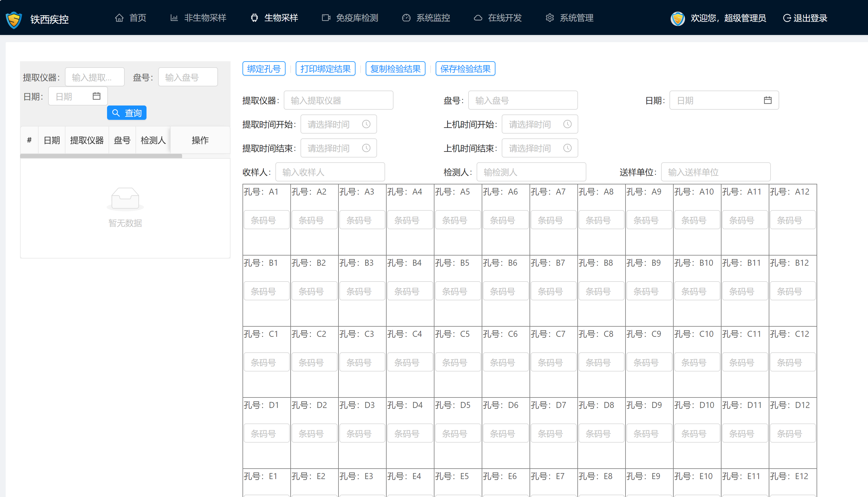The width and height of the screenshot is (868, 497).
Task: Click the 条码号 input for well B1
Action: (x=266, y=291)
